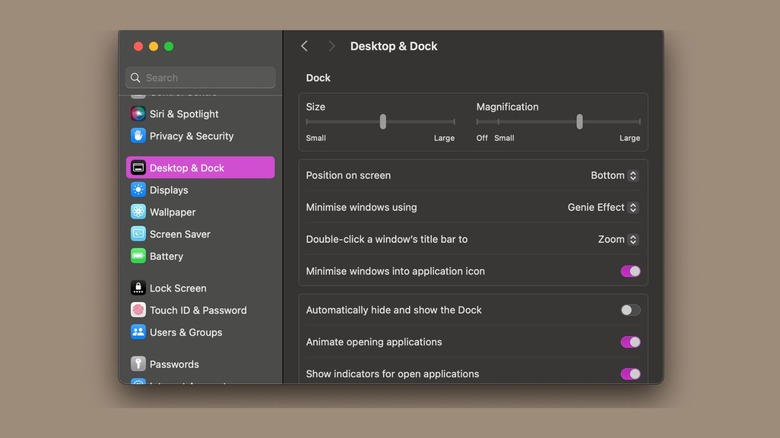The height and width of the screenshot is (438, 780).
Task: Click the Battery icon in sidebar
Action: (138, 256)
